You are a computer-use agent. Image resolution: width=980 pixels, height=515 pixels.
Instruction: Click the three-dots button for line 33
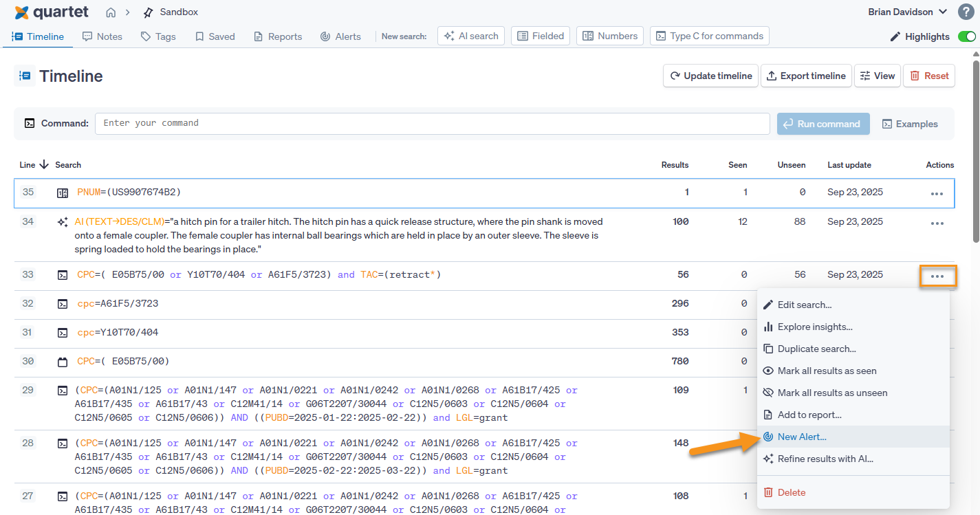936,276
